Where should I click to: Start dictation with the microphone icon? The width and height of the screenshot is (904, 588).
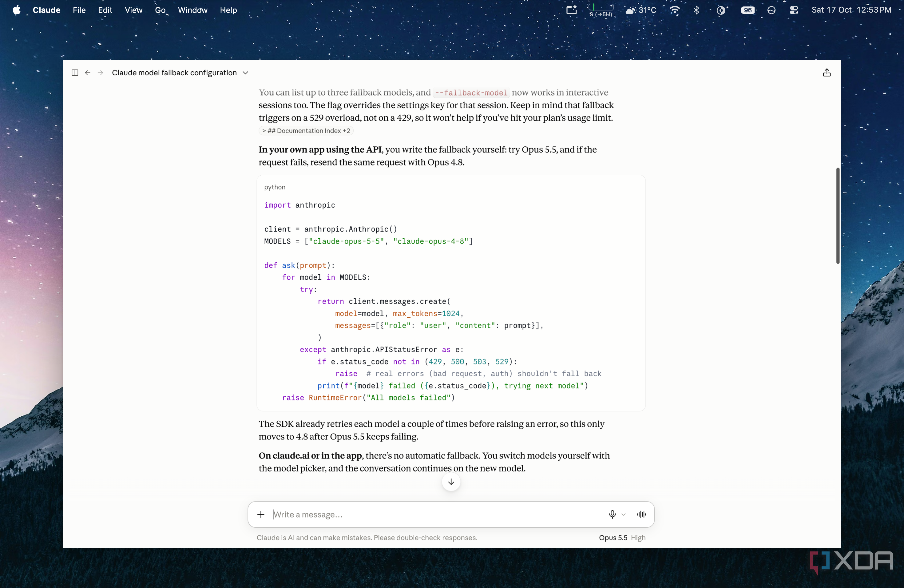[x=612, y=514]
